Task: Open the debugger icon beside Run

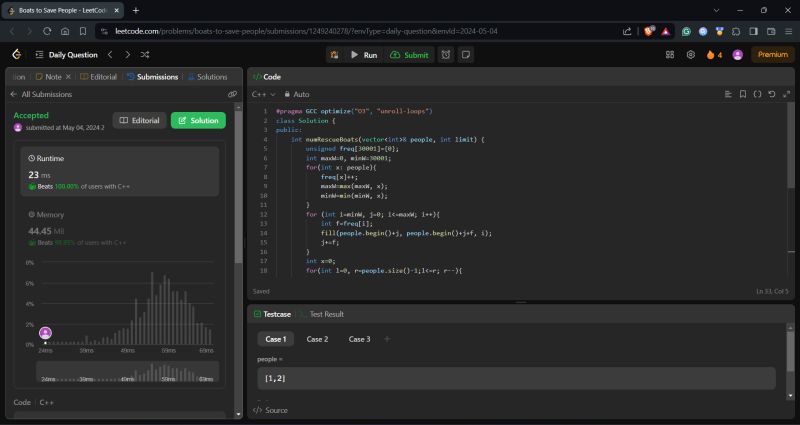Action: click(335, 55)
